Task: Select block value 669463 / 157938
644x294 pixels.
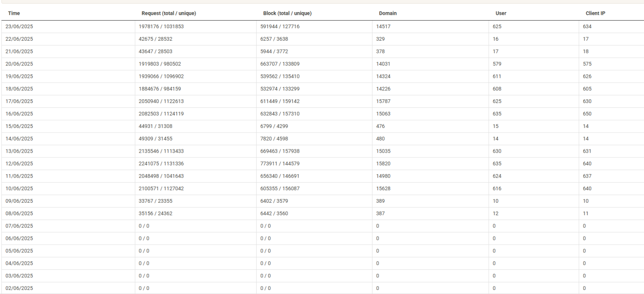Action: [280, 152]
